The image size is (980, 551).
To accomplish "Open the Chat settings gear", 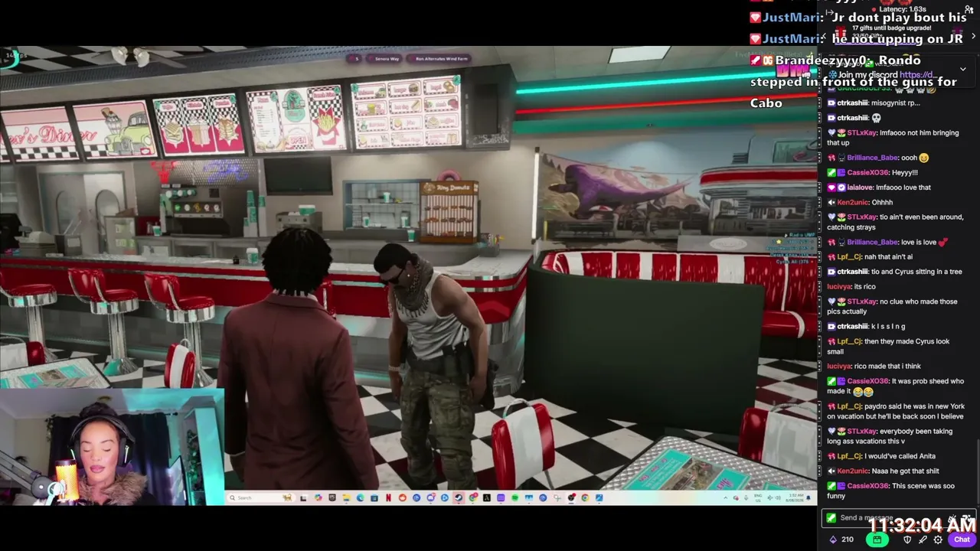I will coord(938,540).
